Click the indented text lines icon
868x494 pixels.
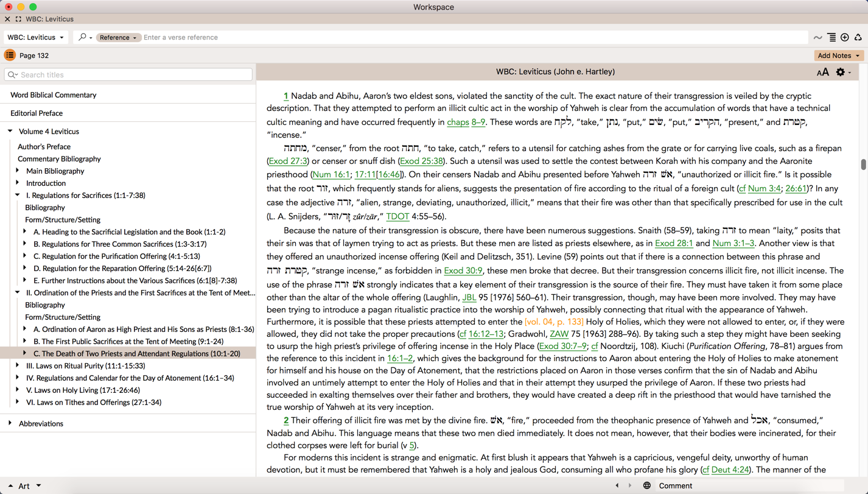[831, 38]
